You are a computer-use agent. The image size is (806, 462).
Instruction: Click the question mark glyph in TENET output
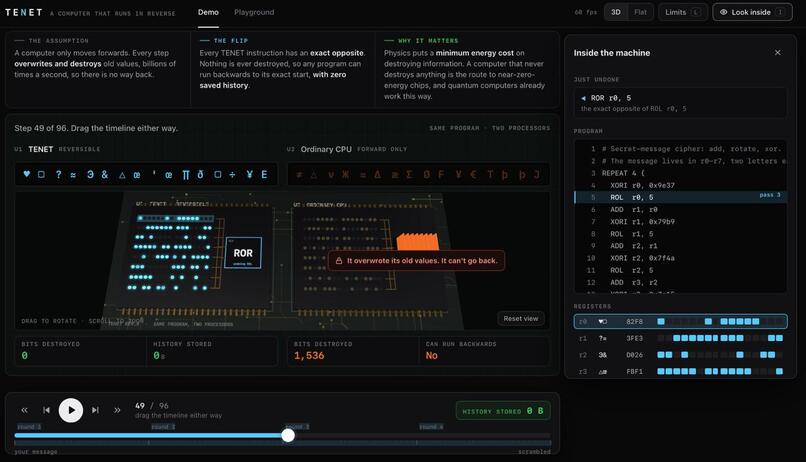(x=59, y=174)
